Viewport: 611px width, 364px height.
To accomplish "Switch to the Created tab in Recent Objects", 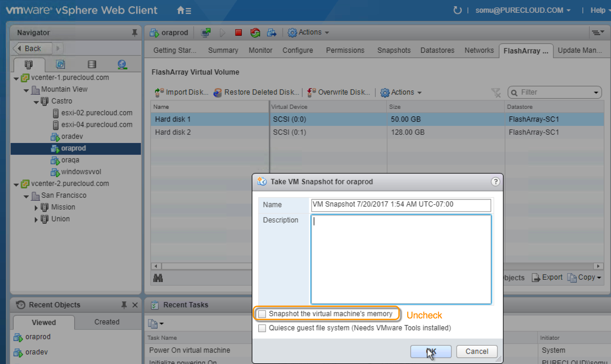I will tap(107, 322).
